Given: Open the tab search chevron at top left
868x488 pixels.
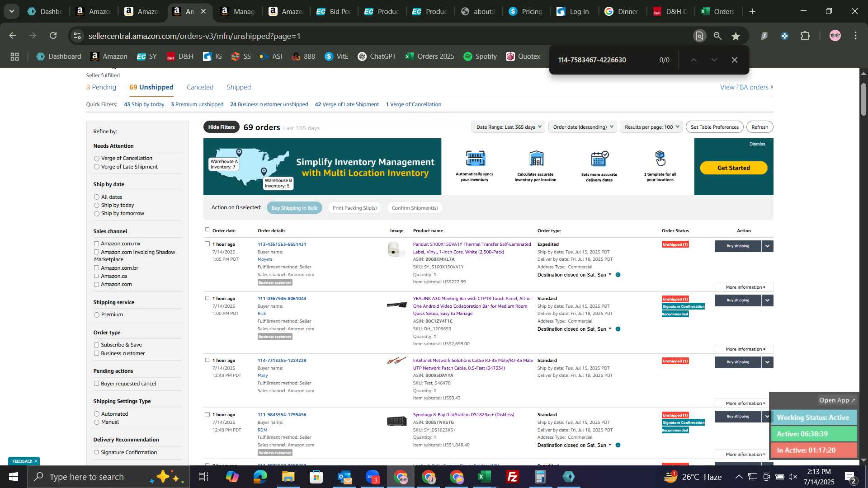Looking at the screenshot, I should [x=11, y=11].
